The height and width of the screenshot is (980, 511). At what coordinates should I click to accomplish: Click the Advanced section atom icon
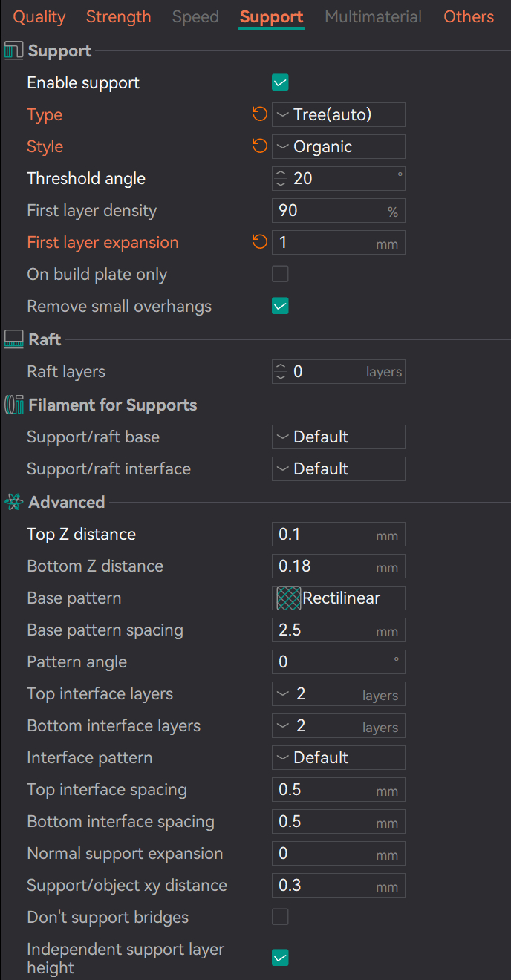(14, 503)
